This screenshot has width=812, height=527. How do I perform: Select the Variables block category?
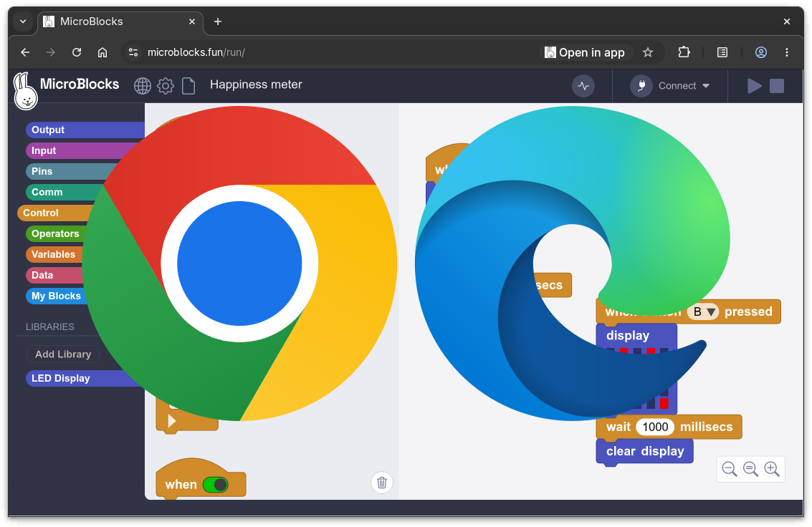click(53, 254)
